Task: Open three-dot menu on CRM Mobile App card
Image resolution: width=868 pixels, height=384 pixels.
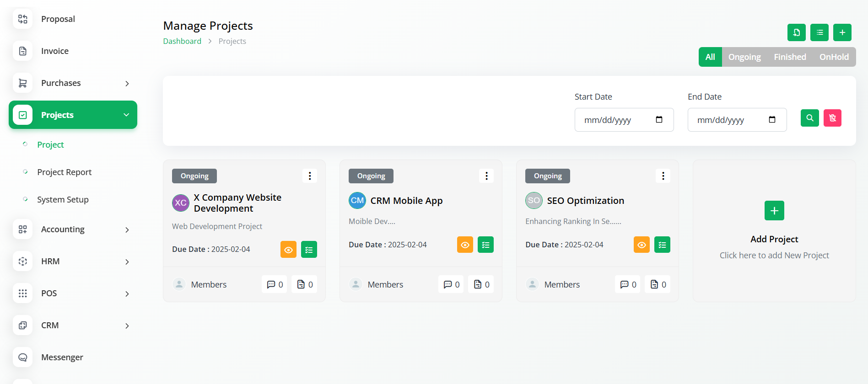Action: coord(486,176)
